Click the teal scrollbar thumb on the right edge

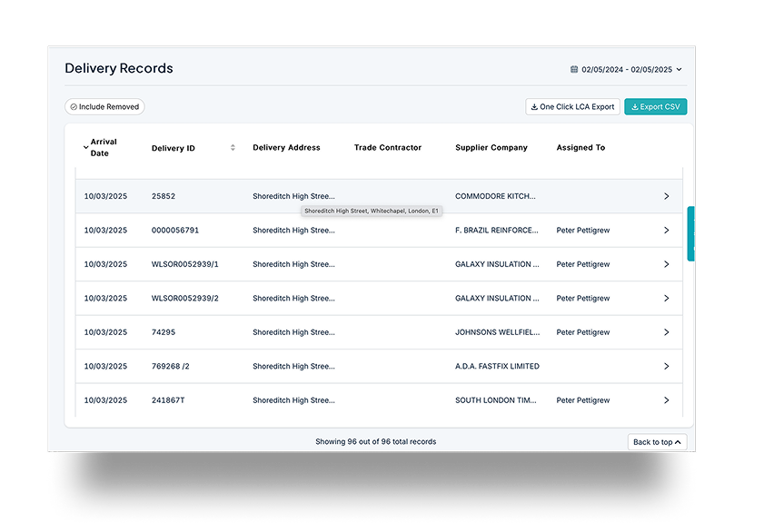(x=690, y=233)
